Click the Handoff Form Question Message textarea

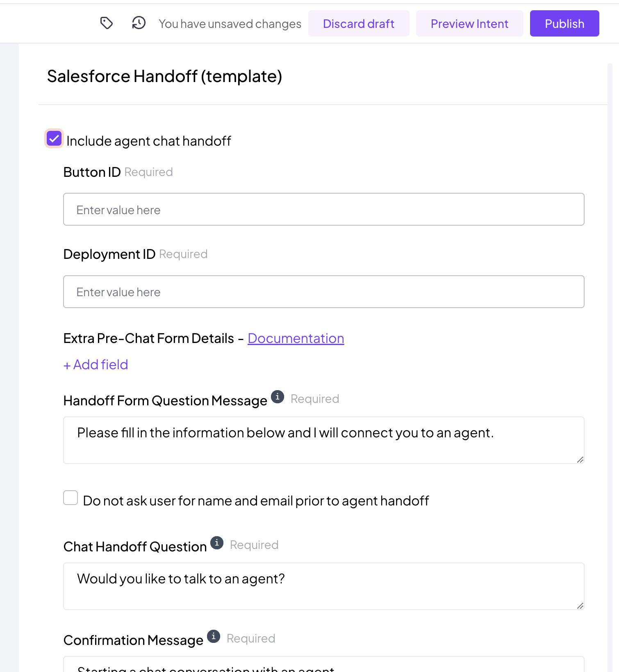click(x=324, y=440)
